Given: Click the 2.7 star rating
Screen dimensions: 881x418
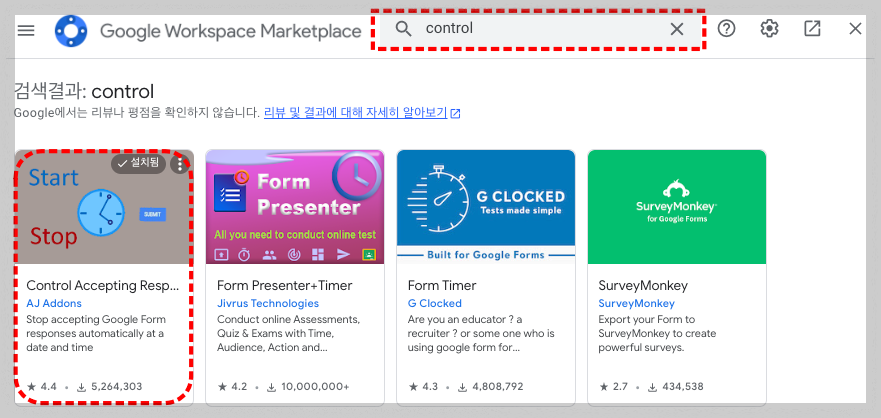Looking at the screenshot, I should point(614,387).
